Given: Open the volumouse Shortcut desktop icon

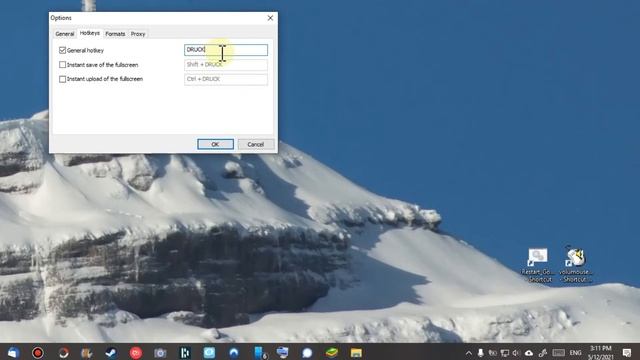Looking at the screenshot, I should pos(576,265).
